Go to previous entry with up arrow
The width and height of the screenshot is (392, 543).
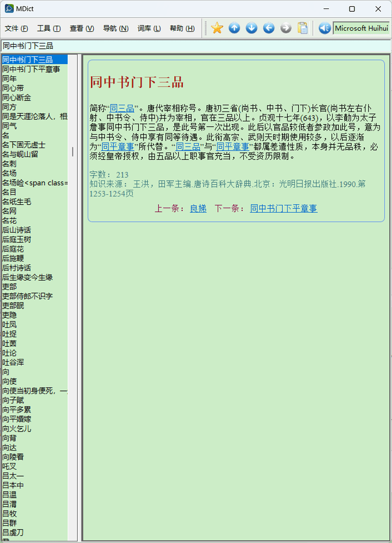234,28
